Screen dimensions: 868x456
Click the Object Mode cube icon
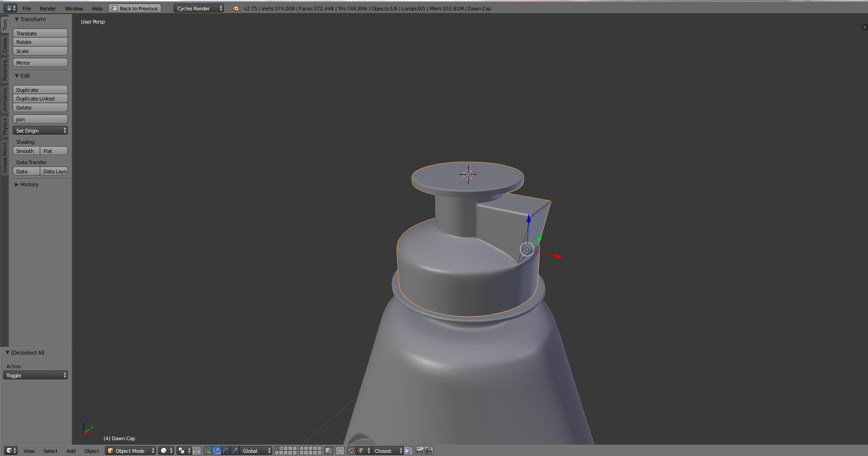(110, 451)
